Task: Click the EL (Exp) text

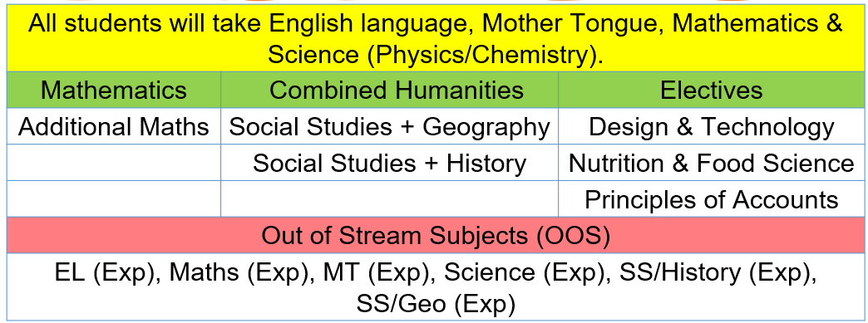Action: (106, 272)
